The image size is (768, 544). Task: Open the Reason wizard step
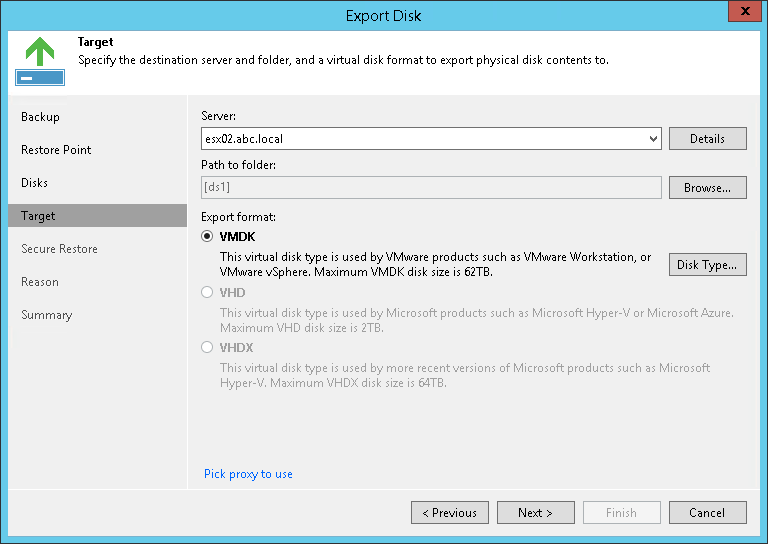coord(40,282)
